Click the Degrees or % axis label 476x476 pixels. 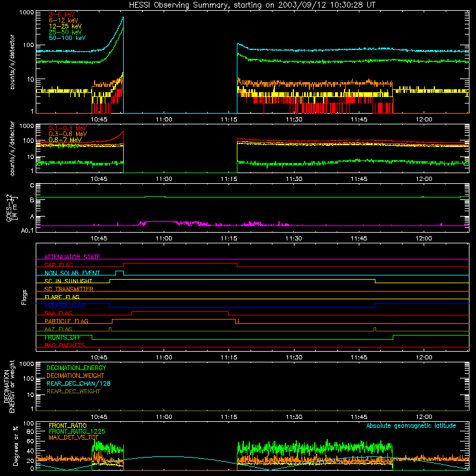(x=15, y=446)
